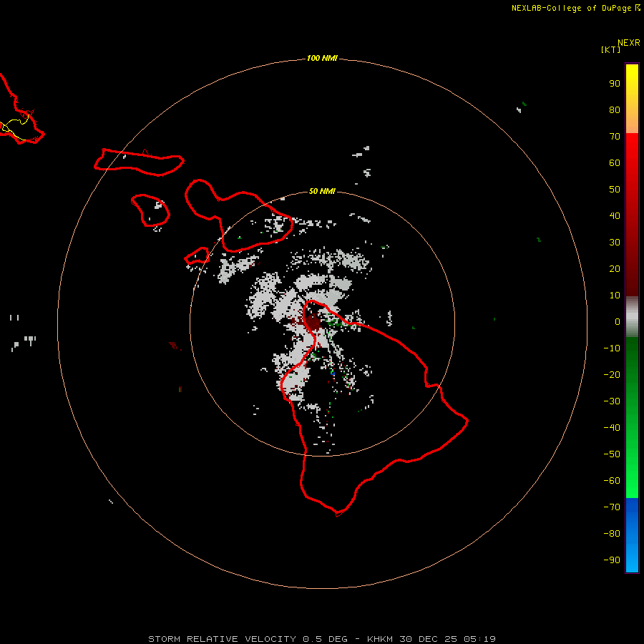Image resolution: width=644 pixels, height=644 pixels.
Task: Click the NEXLAB-College of DuPage watermark text
Action: click(572, 8)
